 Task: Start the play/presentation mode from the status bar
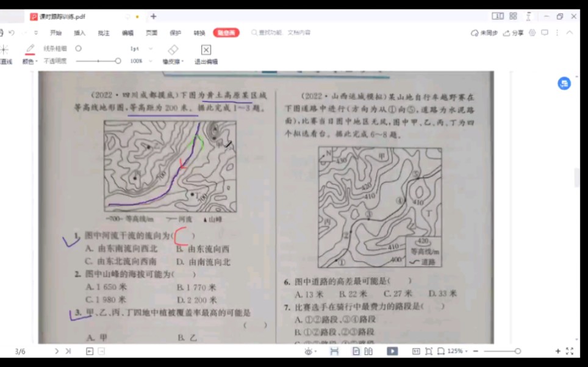click(393, 352)
